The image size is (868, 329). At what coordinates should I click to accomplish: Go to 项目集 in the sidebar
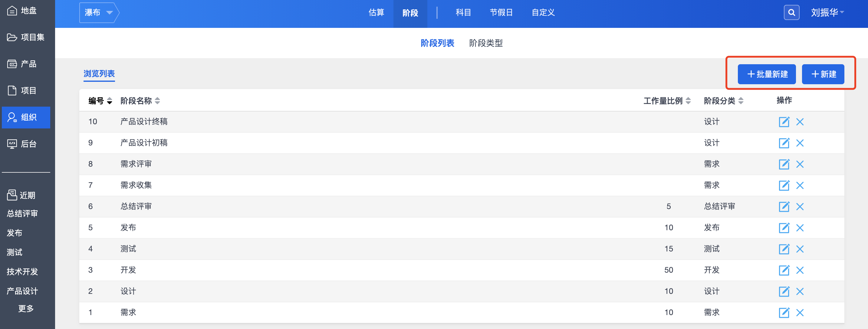26,38
